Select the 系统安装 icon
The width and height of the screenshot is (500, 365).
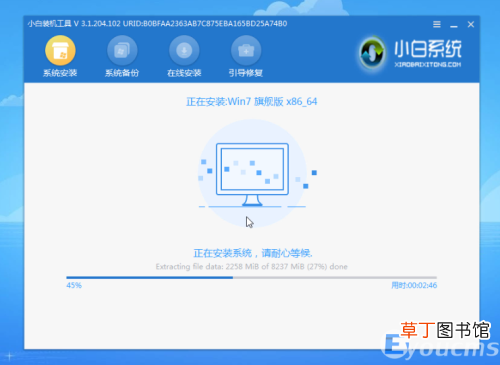click(60, 50)
